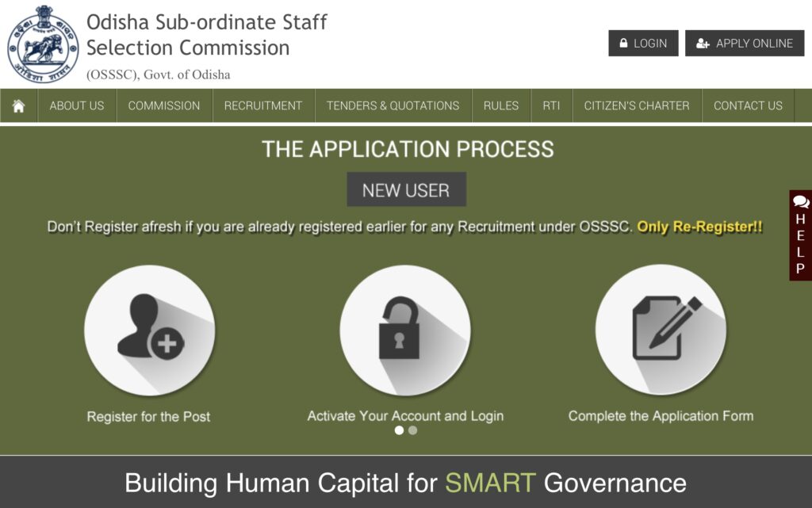Go to CONTACT US page

point(749,106)
